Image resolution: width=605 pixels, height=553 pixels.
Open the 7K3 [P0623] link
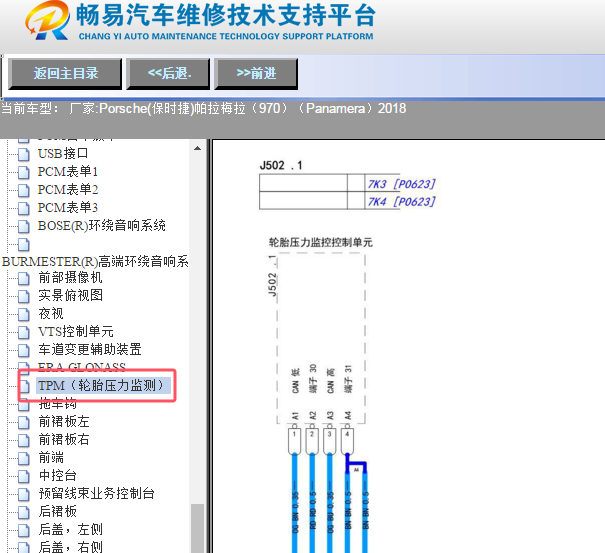click(x=401, y=184)
